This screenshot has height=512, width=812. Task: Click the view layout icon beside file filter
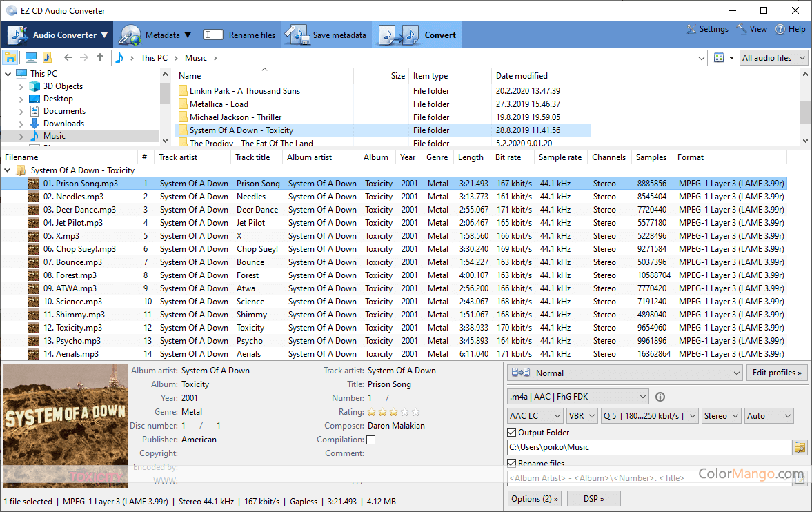click(x=719, y=57)
